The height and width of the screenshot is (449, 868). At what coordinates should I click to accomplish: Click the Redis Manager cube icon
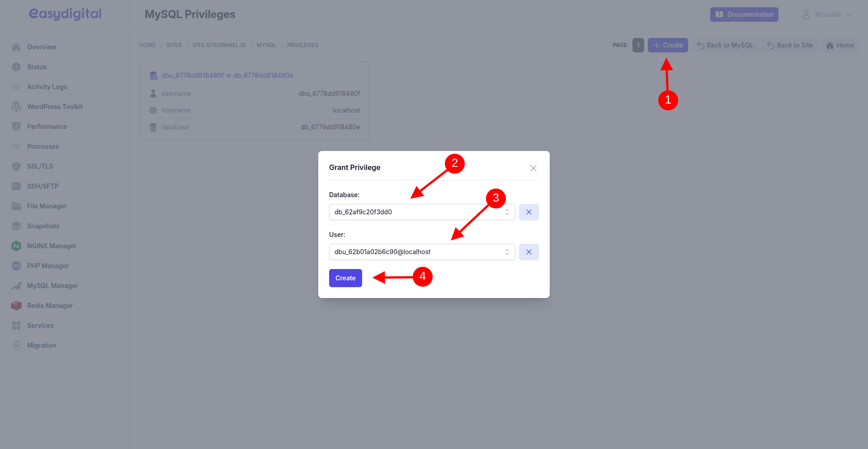pyautogui.click(x=16, y=306)
